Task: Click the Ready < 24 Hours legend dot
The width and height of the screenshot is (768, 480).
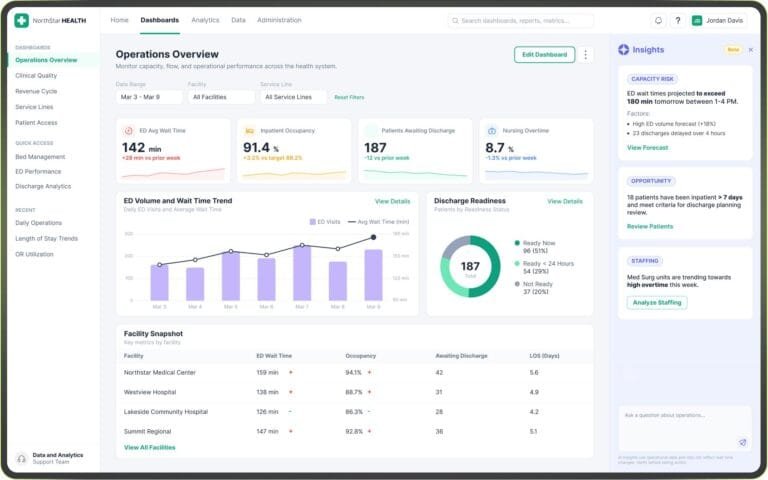Action: coord(517,264)
